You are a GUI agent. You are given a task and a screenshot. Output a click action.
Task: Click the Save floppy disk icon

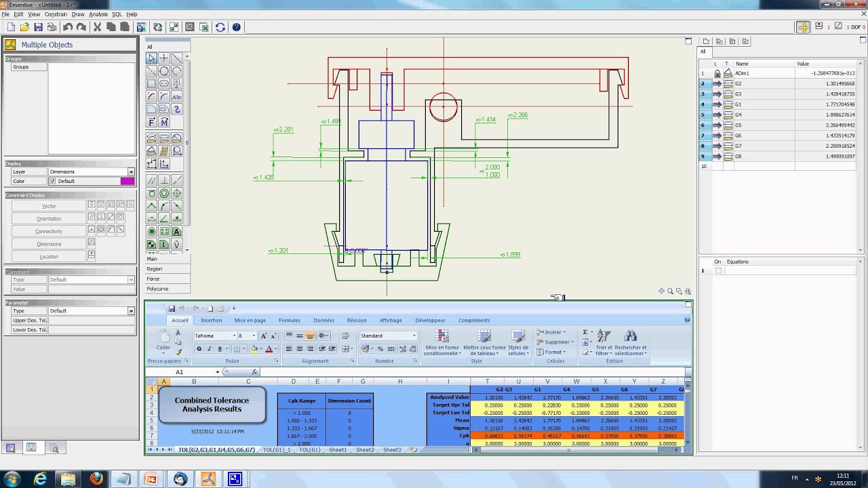[38, 27]
